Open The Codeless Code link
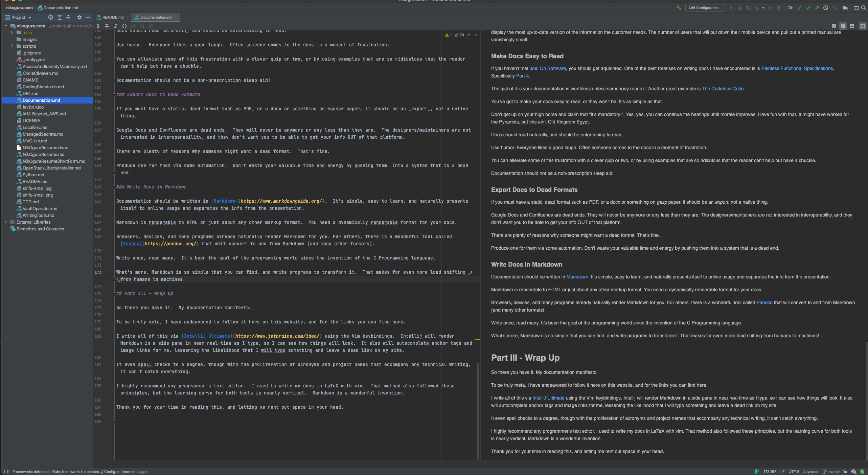This screenshot has width=868, height=475. 723,89
